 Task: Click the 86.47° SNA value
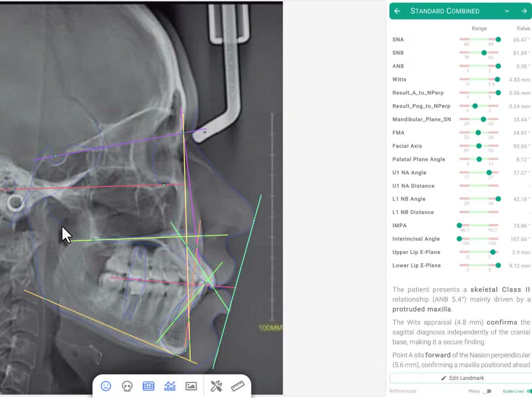tap(522, 40)
